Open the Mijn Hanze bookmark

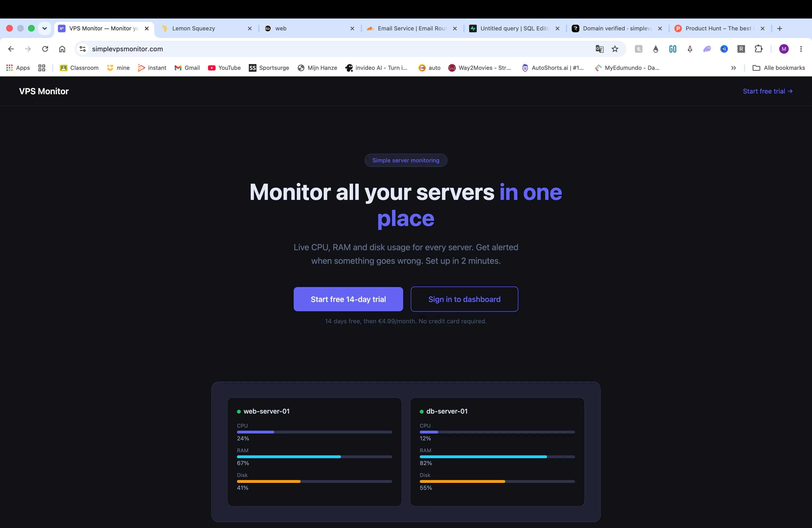(317, 68)
